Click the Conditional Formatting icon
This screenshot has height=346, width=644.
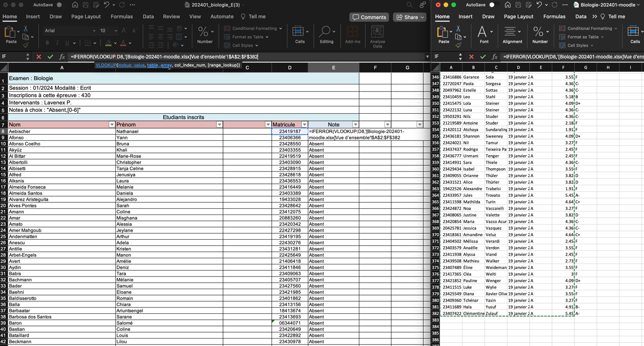227,28
